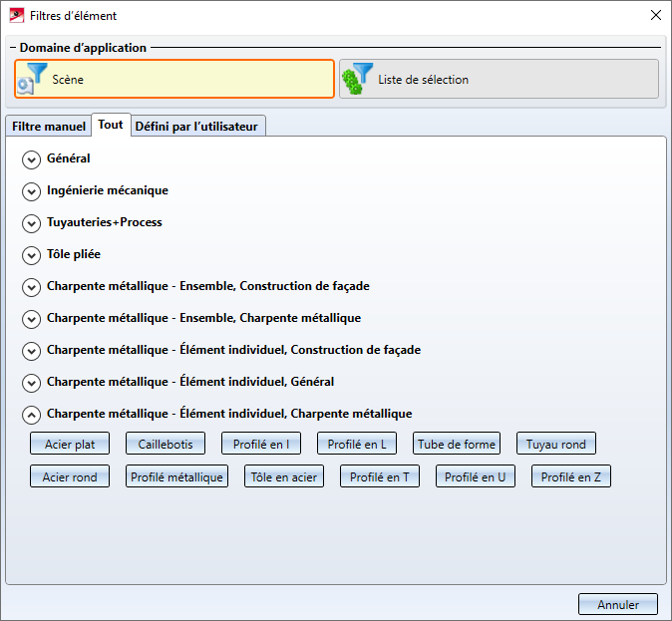The image size is (672, 621).
Task: Pick the Acier rond filter
Action: [70, 476]
